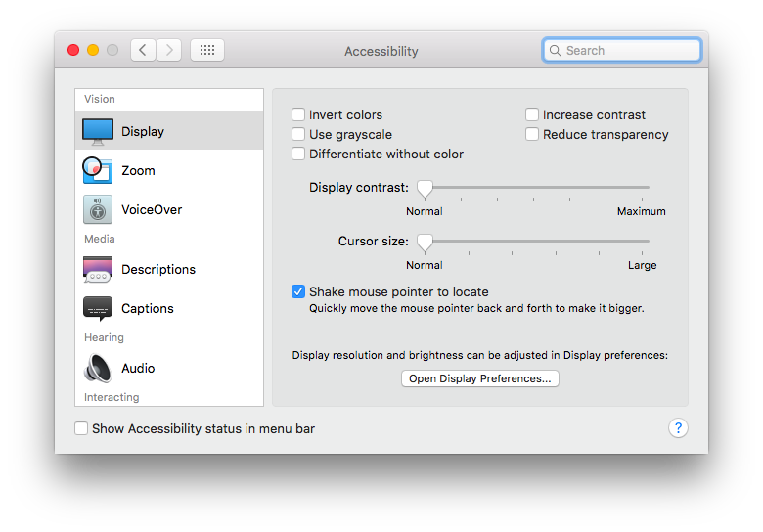This screenshot has width=763, height=532.
Task: Select the Display monitor icon in sidebar
Action: [x=98, y=131]
